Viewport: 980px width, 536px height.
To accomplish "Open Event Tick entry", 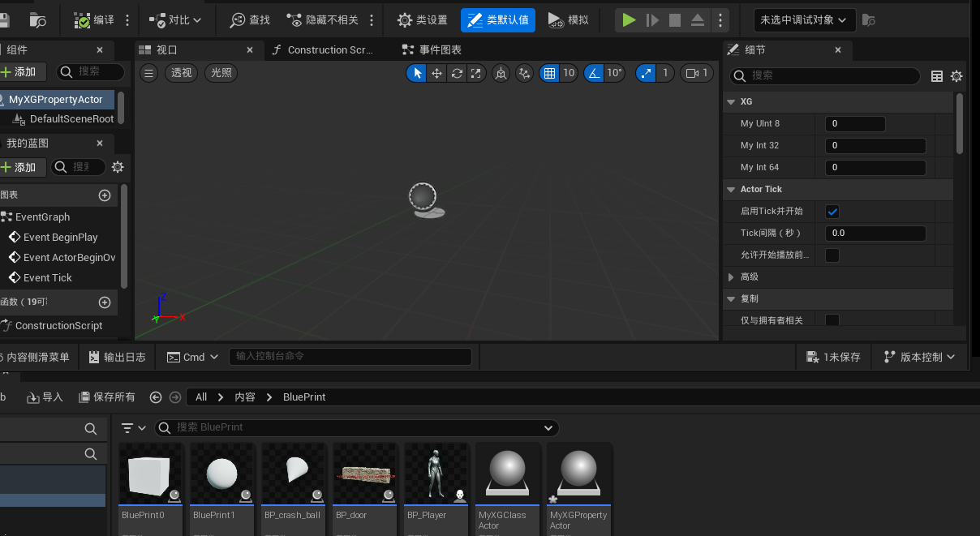I will click(x=41, y=278).
